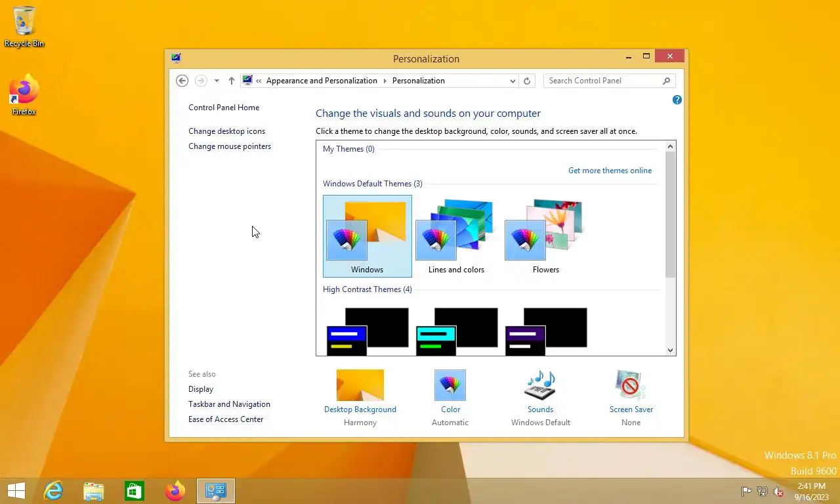Click the muted speaker volume icon
Viewport: 840px width, 504px height.
tap(778, 491)
